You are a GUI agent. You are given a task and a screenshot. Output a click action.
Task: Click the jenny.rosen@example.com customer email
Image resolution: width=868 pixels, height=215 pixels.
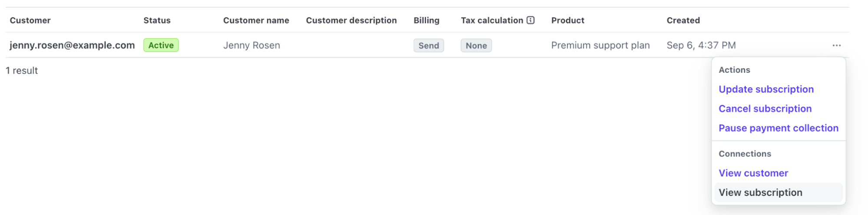pos(72,46)
